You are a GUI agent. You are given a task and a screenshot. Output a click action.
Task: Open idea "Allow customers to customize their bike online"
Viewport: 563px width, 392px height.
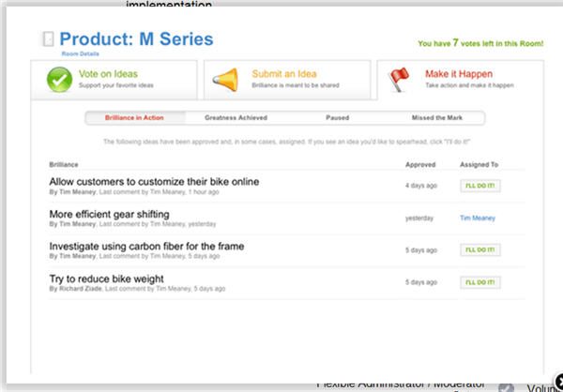click(153, 181)
